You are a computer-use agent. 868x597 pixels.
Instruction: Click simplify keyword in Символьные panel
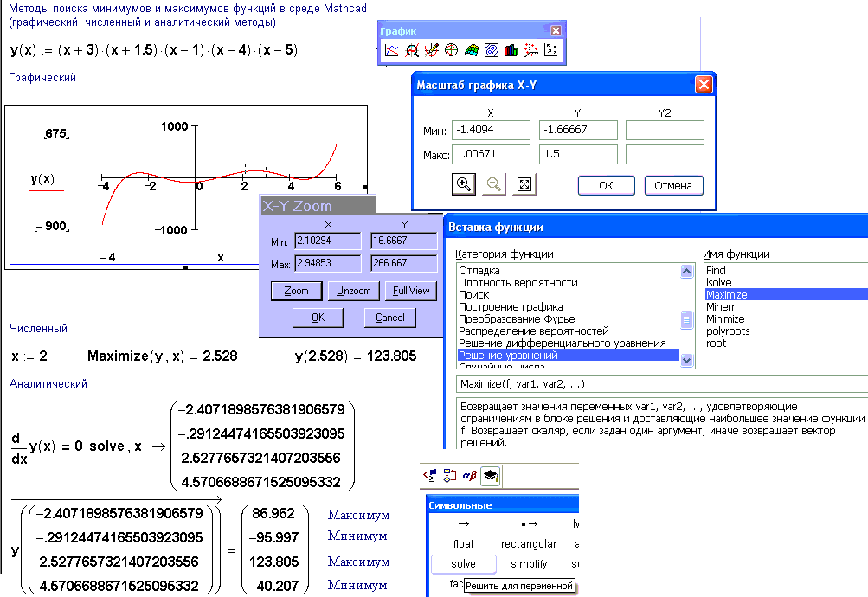pos(529,564)
